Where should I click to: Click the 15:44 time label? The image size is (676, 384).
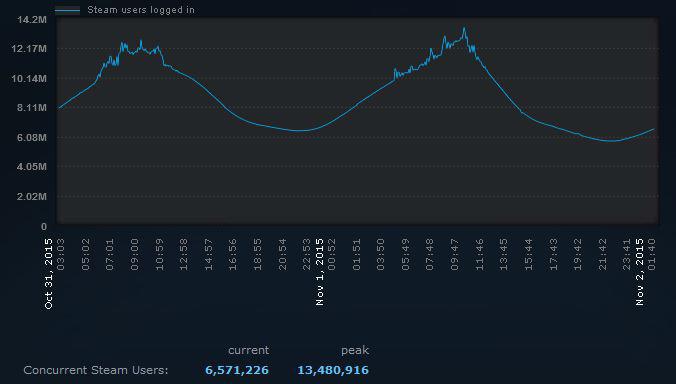click(x=529, y=254)
